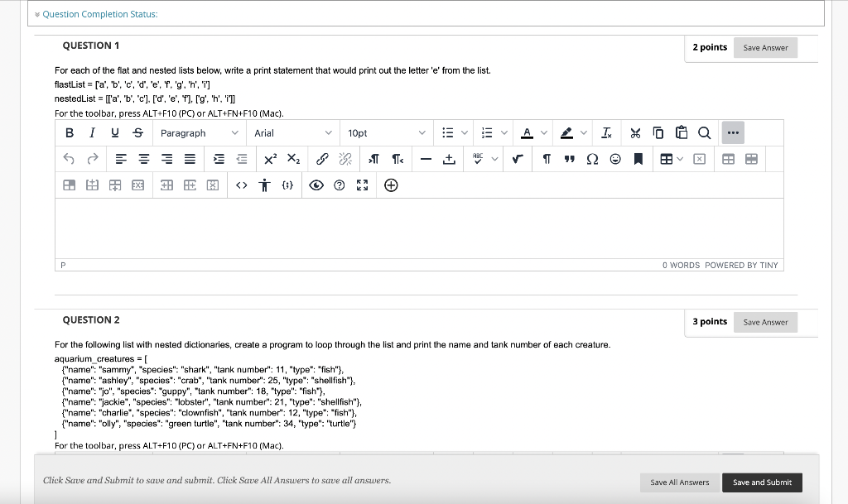Open HTML source code view
This screenshot has width=848, height=504.
click(242, 185)
